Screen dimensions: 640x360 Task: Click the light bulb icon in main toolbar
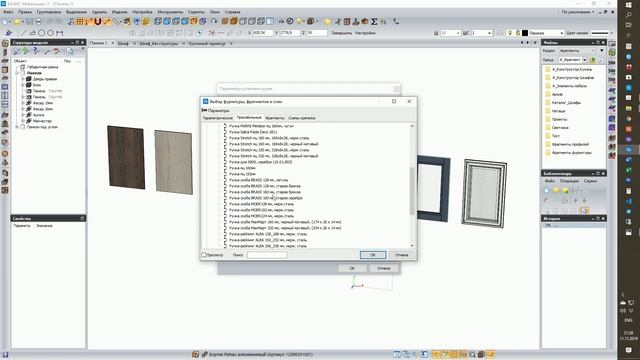pyautogui.click(x=299, y=21)
